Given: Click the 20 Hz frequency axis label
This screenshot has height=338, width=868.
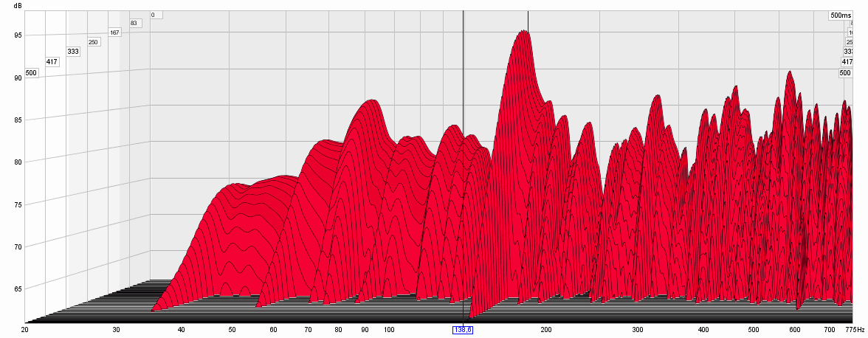Looking at the screenshot, I should click(x=25, y=330).
